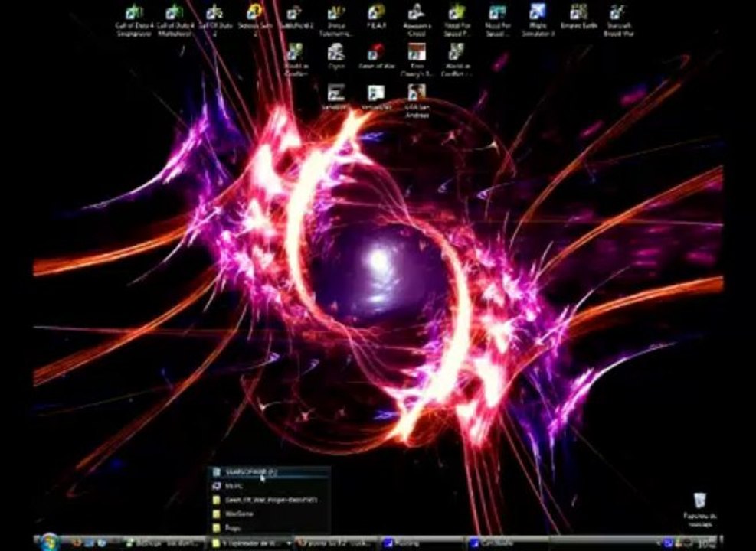
Task: Launch the F.E.A.R. shortcut
Action: (377, 18)
